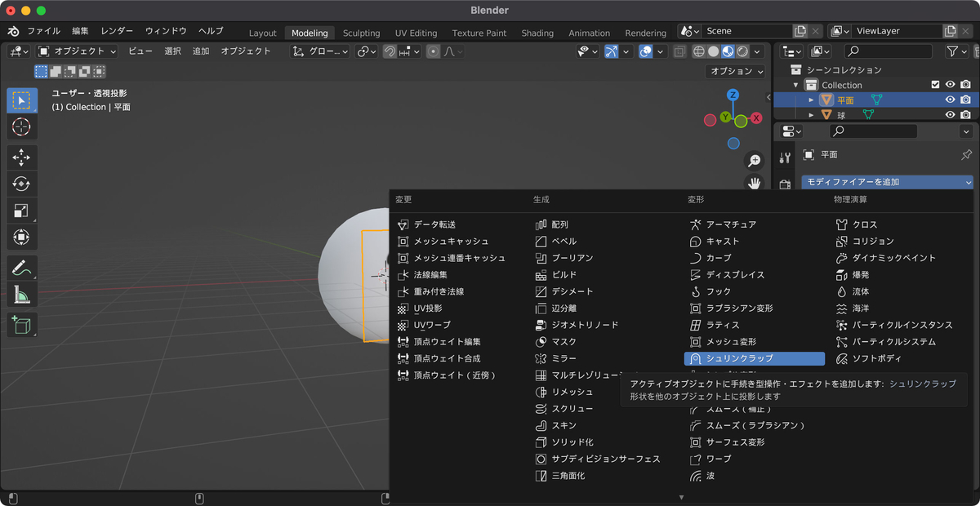Choose the Transform tool
Image resolution: width=980 pixels, height=506 pixels.
point(22,237)
